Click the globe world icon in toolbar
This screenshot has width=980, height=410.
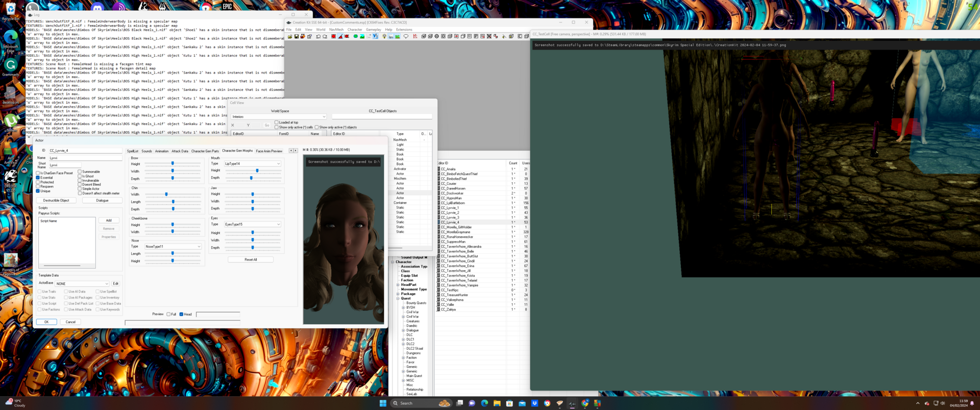tap(355, 36)
